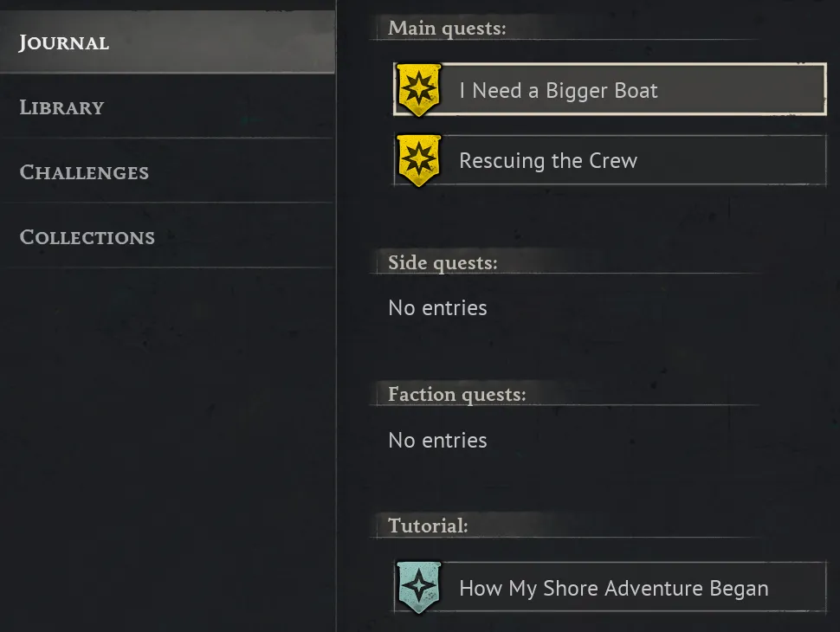The image size is (840, 632).
Task: Open the How My Shore Adventure Began entry title
Action: coord(614,589)
